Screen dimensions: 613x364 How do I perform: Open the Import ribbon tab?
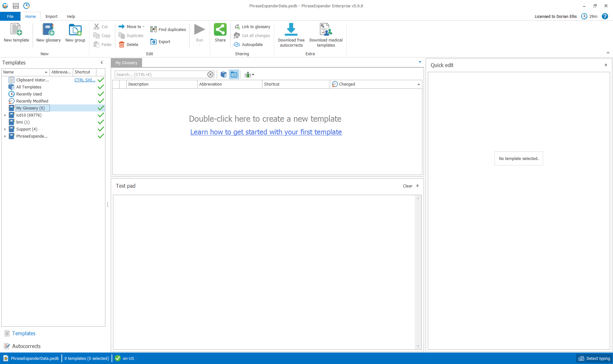click(51, 17)
